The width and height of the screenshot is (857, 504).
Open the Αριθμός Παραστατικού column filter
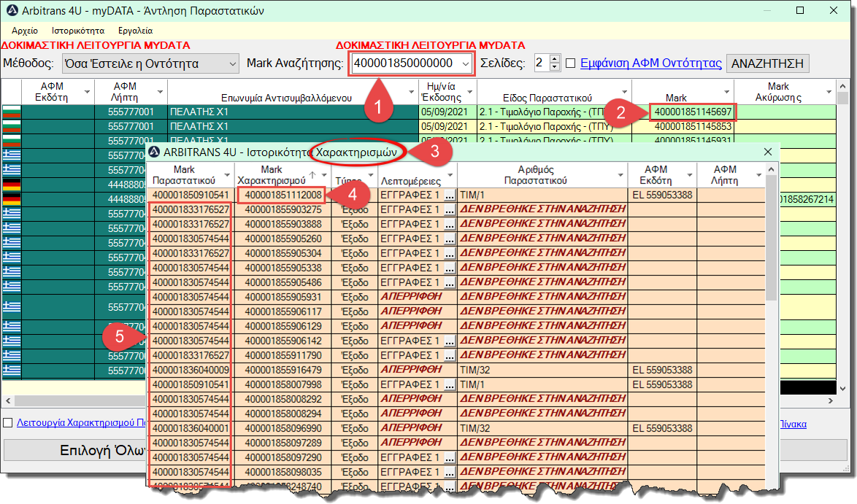[621, 175]
